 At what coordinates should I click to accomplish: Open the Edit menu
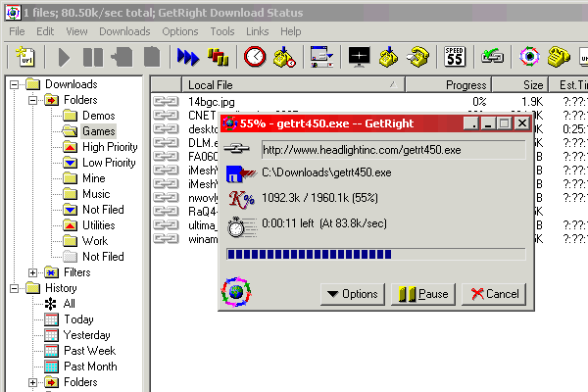[x=45, y=31]
